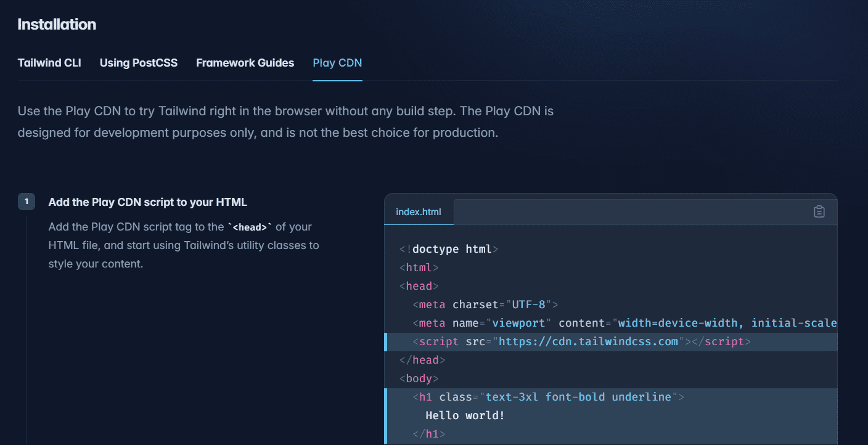Viewport: 868px width, 445px height.
Task: Click step title 'Add the Play CDN script to your HTML'
Action: pyautogui.click(x=148, y=202)
